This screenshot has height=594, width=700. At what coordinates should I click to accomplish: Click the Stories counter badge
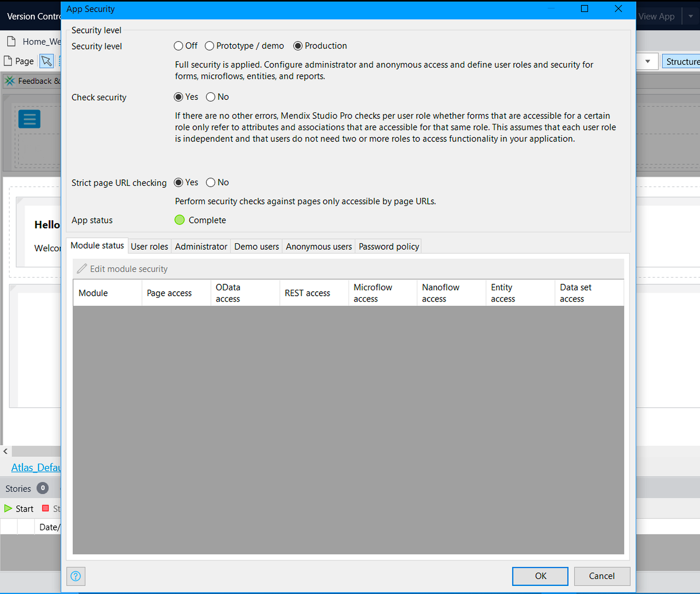click(43, 488)
